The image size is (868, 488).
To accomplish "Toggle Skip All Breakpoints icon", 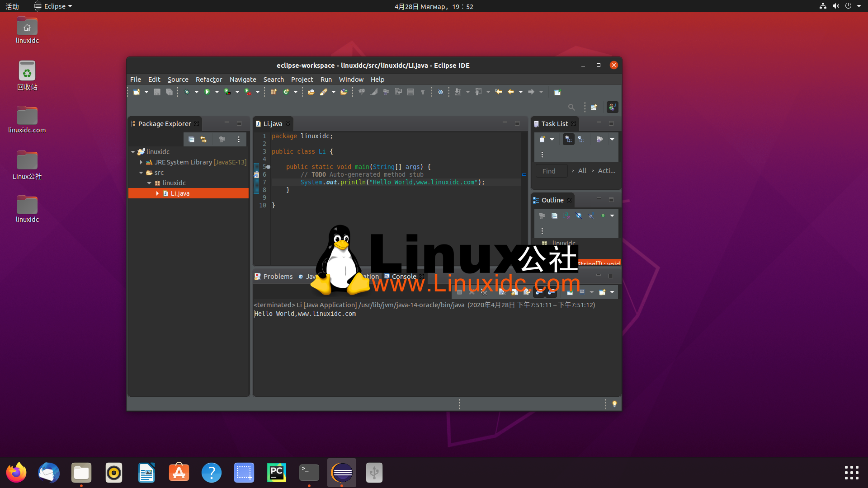I will (x=440, y=92).
